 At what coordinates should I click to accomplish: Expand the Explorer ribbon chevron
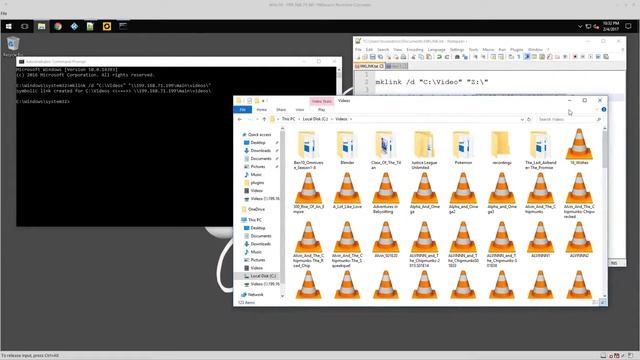597,109
